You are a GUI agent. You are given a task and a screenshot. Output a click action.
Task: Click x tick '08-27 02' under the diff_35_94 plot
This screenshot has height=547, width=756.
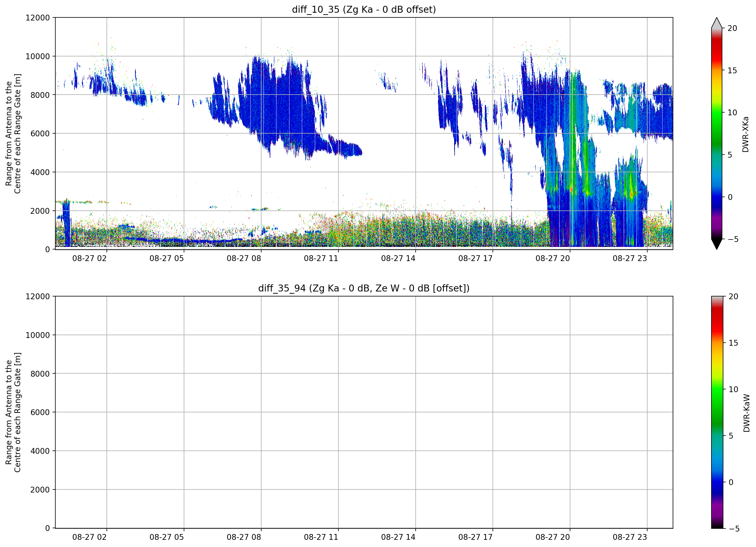(x=89, y=537)
